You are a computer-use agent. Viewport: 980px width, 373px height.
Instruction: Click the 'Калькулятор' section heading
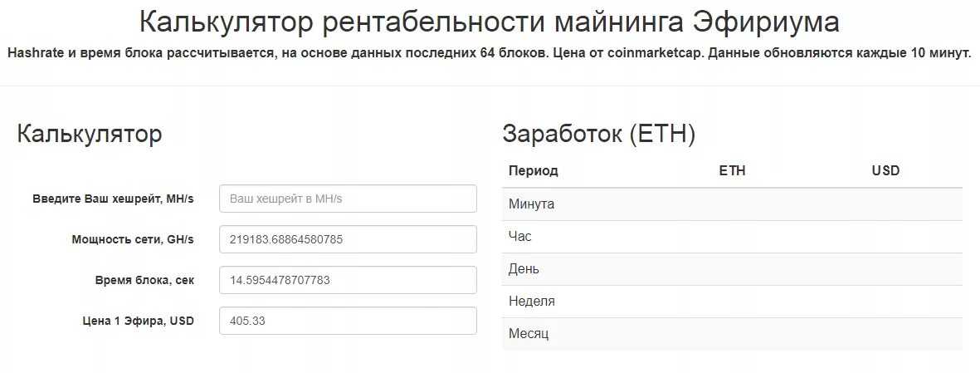point(90,134)
